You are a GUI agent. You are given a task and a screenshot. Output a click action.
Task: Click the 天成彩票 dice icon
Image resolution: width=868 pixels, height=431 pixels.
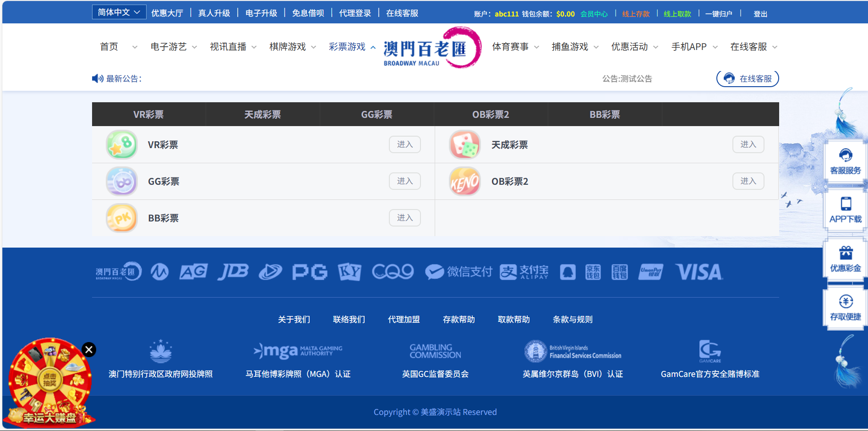tap(465, 145)
